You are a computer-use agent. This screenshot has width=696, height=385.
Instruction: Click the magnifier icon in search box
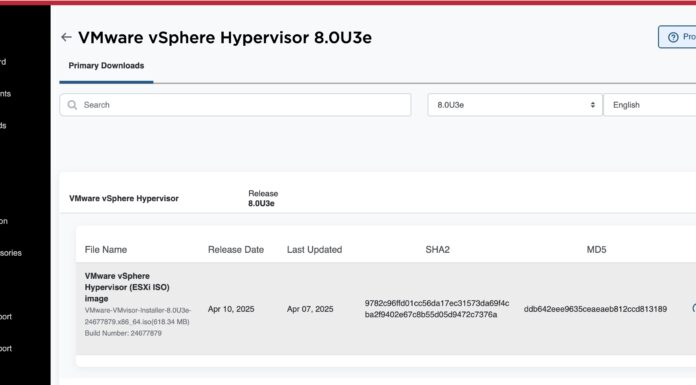72,105
